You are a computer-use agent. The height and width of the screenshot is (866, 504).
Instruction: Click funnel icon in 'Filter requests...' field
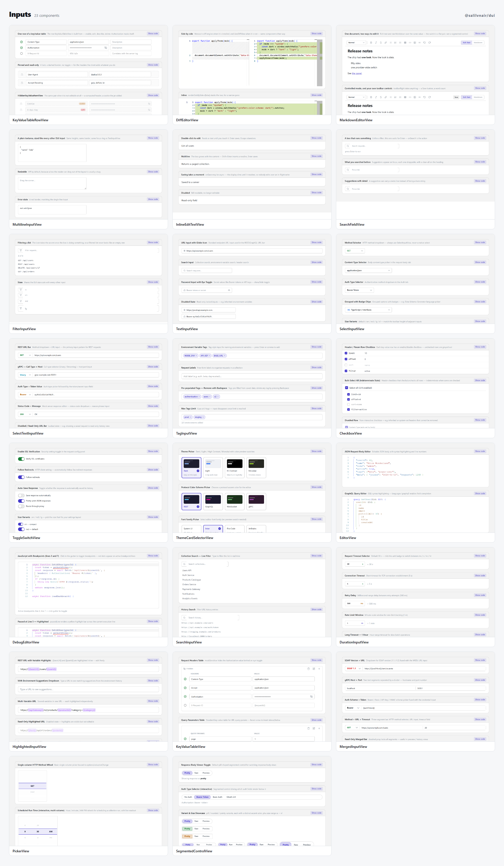click(x=21, y=251)
